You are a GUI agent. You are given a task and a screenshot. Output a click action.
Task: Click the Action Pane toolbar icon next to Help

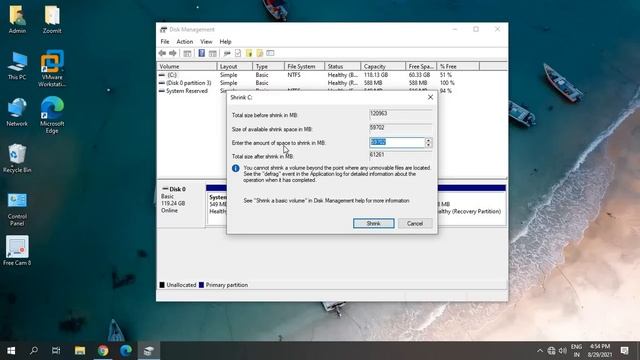213,53
